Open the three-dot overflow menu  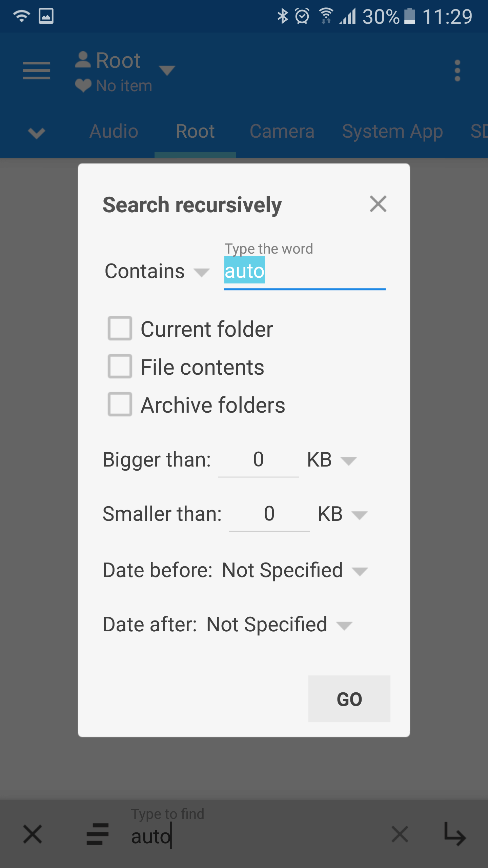click(457, 71)
